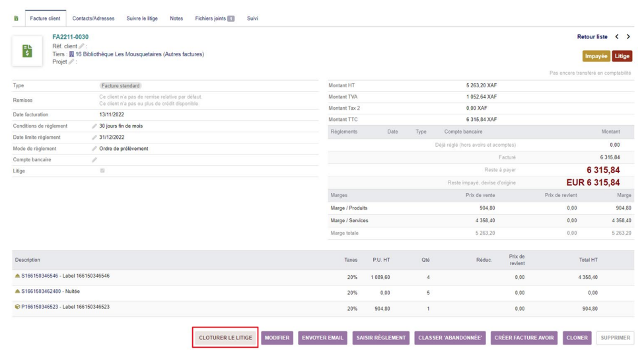Toggle the Litige checkbox
This screenshot has width=644, height=361.
[102, 171]
